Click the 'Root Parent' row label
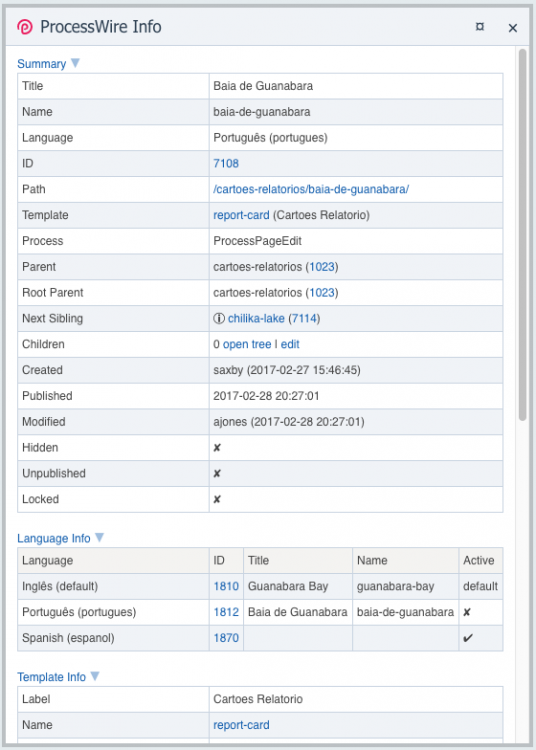Viewport: 536px width, 750px height. click(53, 292)
